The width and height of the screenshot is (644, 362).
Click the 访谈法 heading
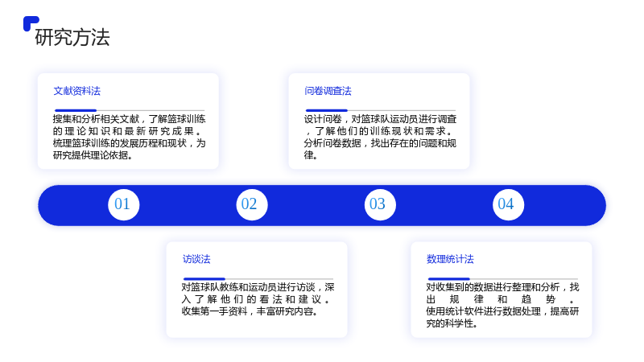pyautogui.click(x=196, y=259)
